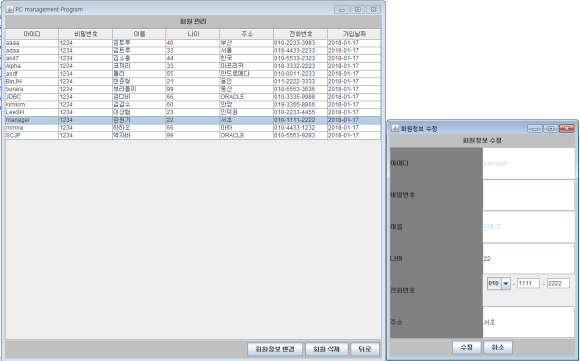Image resolution: width=580 pixels, height=361 pixels.
Task: Click the ORACLE address cell in JDBC row
Action: click(246, 97)
